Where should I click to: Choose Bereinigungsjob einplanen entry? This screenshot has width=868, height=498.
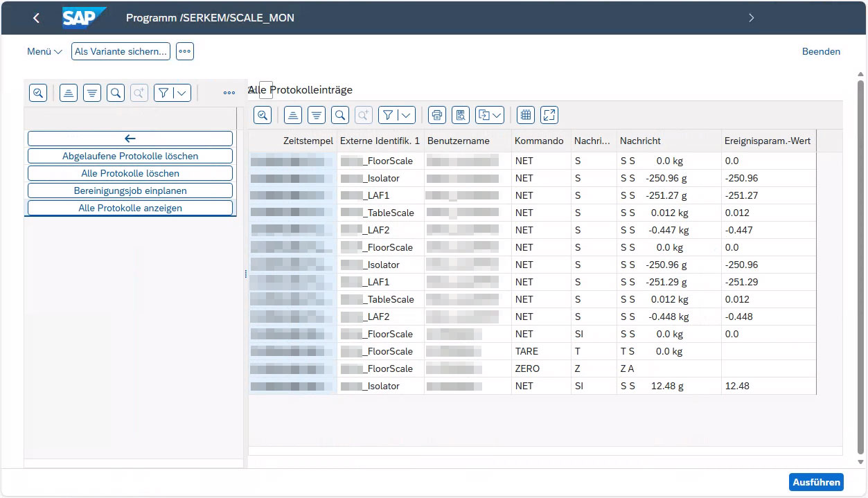click(130, 190)
